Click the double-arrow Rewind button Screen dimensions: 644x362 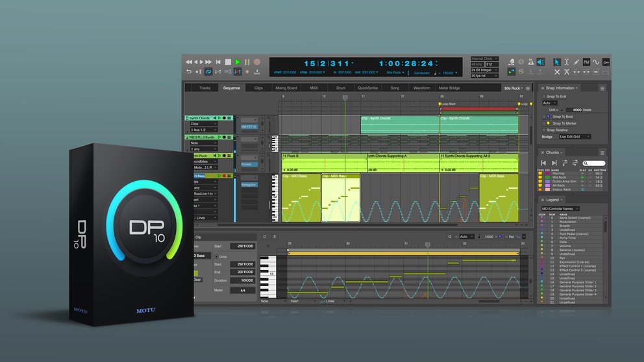tap(189, 62)
